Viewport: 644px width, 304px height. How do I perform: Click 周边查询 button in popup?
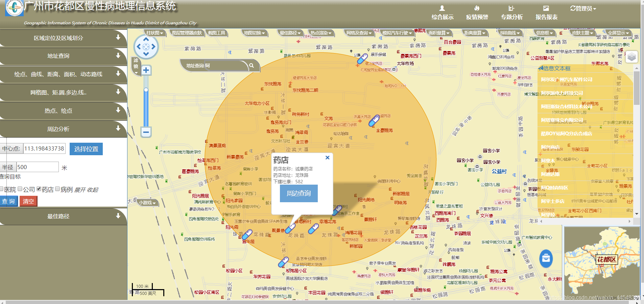(299, 193)
